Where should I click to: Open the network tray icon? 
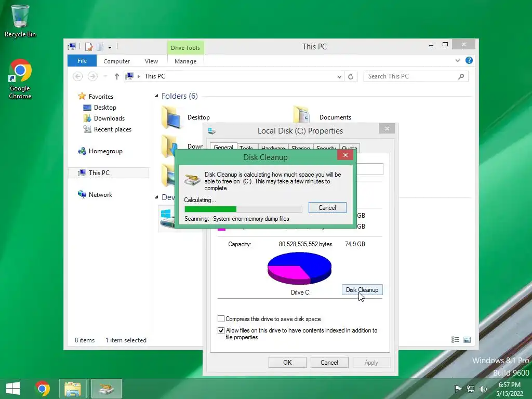pos(471,389)
